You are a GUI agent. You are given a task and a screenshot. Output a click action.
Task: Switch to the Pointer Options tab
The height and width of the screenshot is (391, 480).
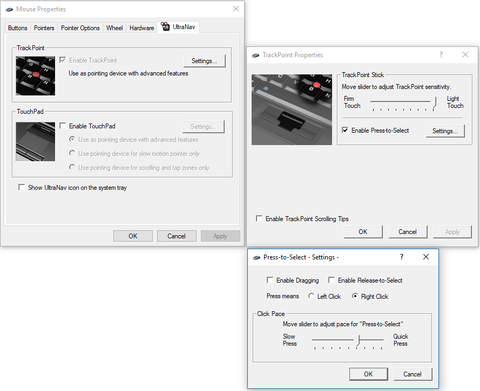pos(80,28)
